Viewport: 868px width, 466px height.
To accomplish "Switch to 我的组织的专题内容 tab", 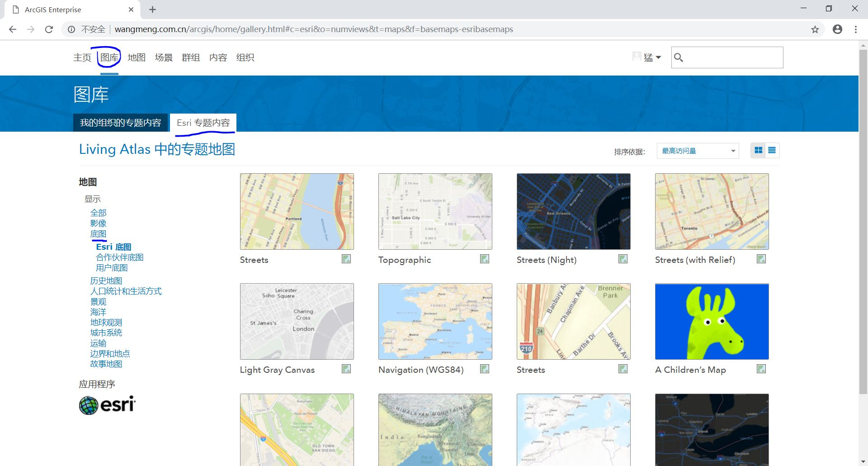I will (x=120, y=123).
